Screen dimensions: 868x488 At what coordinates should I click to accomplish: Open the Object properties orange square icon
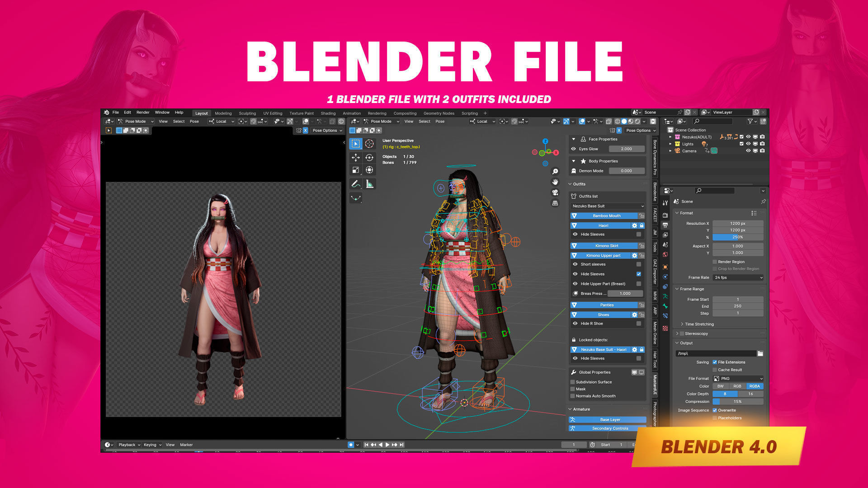pyautogui.click(x=665, y=267)
